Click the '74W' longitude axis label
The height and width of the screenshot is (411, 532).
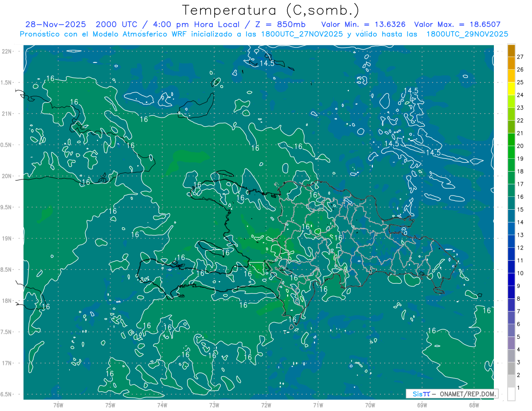pyautogui.click(x=162, y=405)
